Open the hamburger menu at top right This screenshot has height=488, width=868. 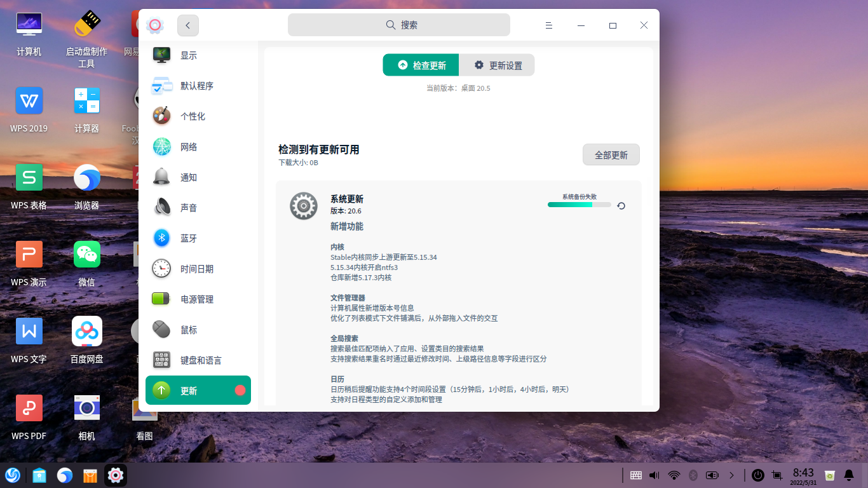click(548, 25)
